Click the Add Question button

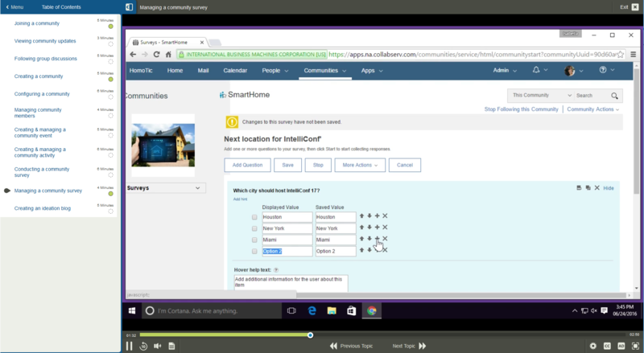(x=247, y=165)
